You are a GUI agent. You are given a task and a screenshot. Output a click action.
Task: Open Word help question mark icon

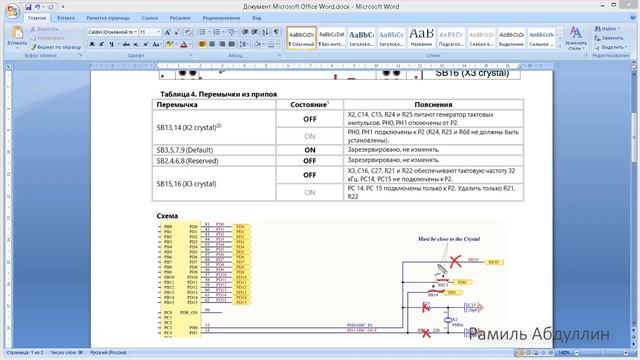tap(633, 18)
